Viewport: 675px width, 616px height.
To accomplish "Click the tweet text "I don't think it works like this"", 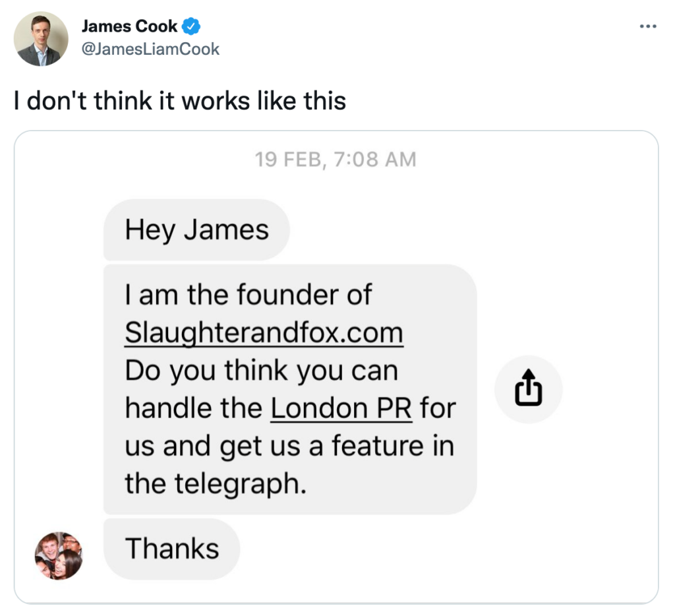I will [180, 101].
